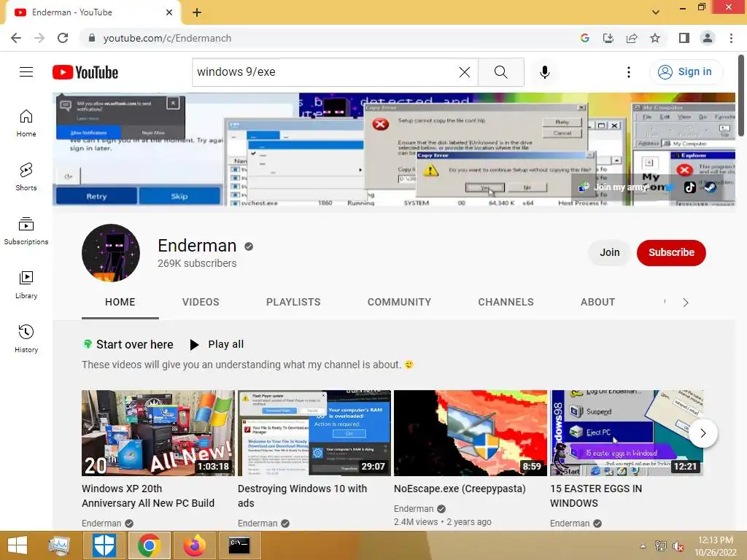This screenshot has height=560, width=747.
Task: Click the browser address bar URL
Action: [167, 38]
